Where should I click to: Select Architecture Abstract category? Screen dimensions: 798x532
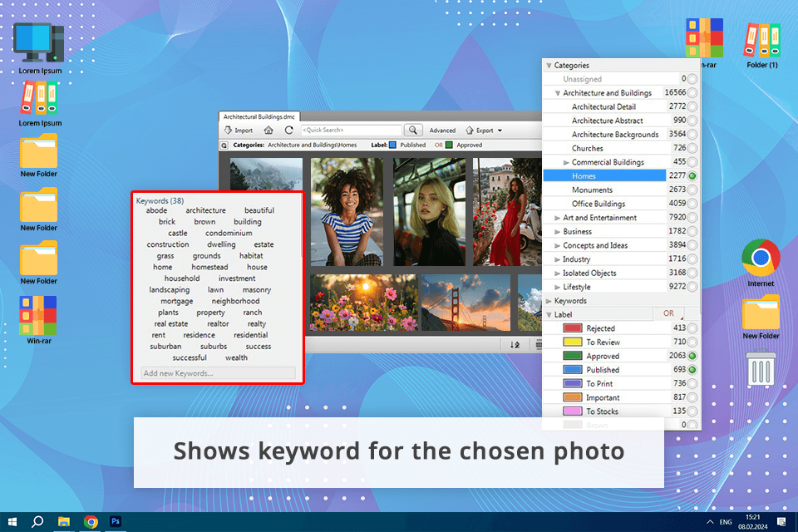click(607, 121)
